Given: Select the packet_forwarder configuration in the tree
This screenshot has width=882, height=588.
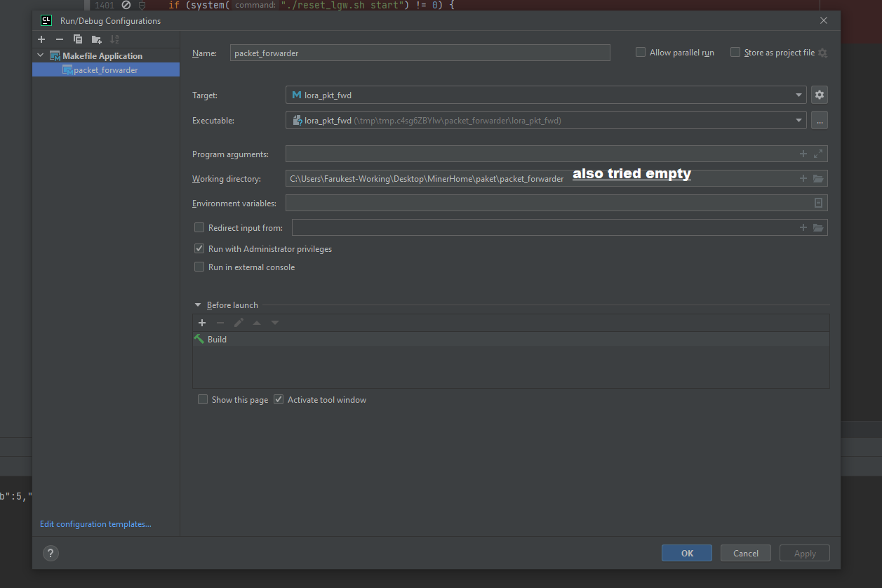Looking at the screenshot, I should point(106,70).
